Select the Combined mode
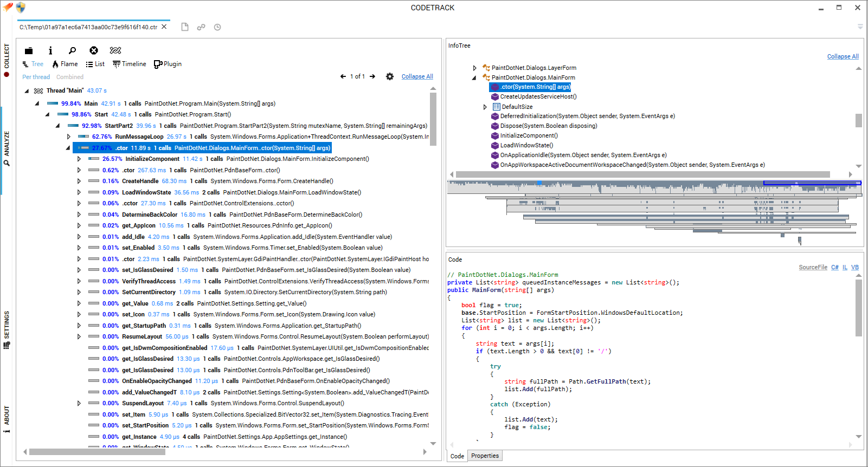The height and width of the screenshot is (467, 868). [x=70, y=77]
